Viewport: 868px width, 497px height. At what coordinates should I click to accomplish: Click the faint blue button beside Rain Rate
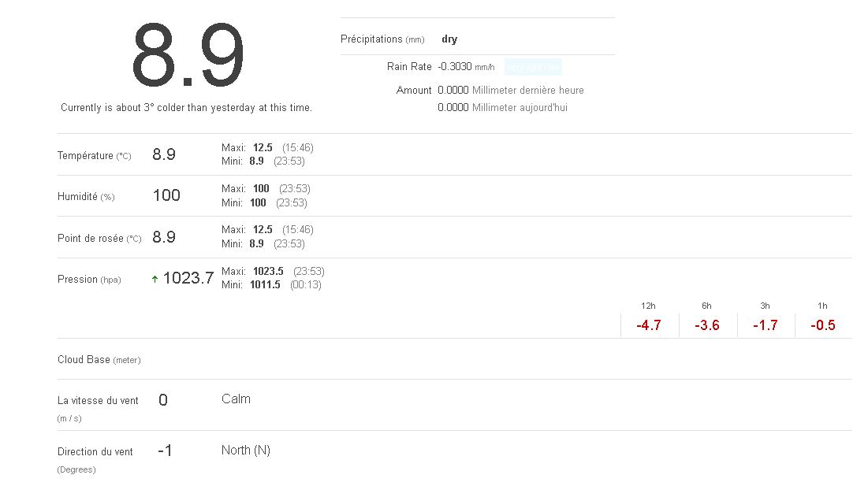(x=533, y=67)
